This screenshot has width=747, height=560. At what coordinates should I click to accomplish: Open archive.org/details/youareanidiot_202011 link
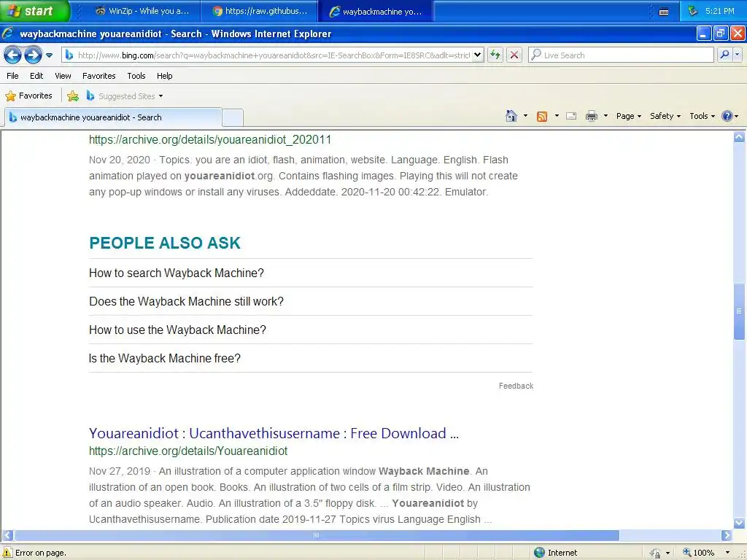[210, 139]
